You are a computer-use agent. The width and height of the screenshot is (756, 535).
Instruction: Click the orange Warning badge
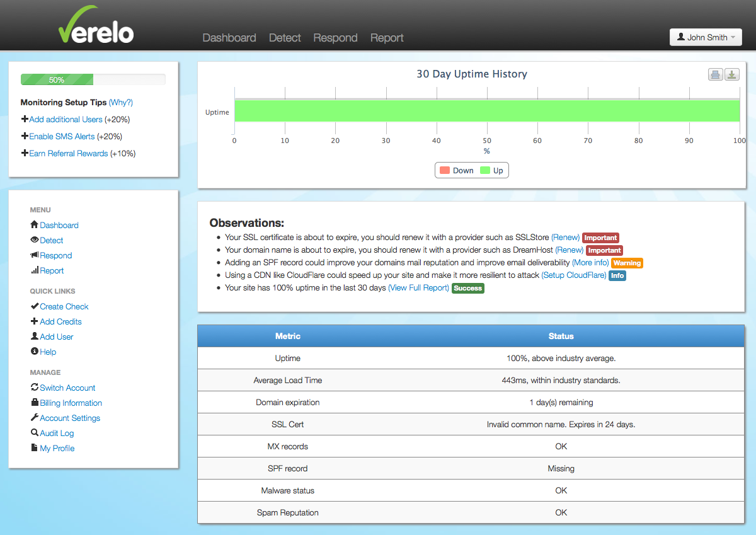coord(627,263)
